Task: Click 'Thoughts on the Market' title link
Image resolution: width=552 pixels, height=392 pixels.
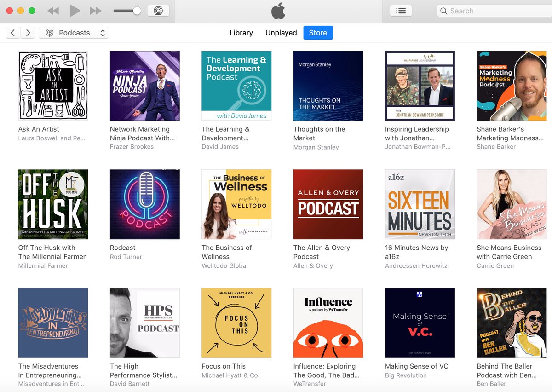Action: coord(319,133)
